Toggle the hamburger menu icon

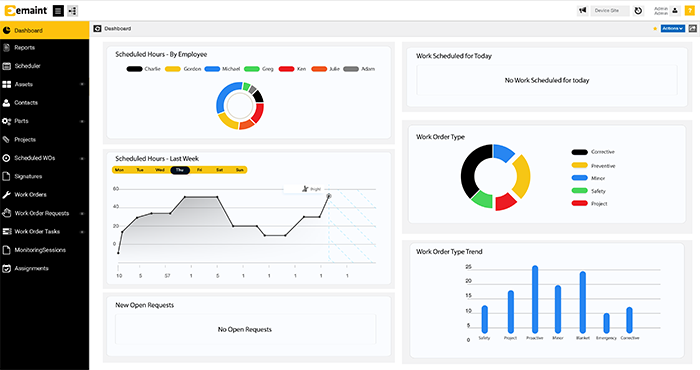[x=58, y=11]
